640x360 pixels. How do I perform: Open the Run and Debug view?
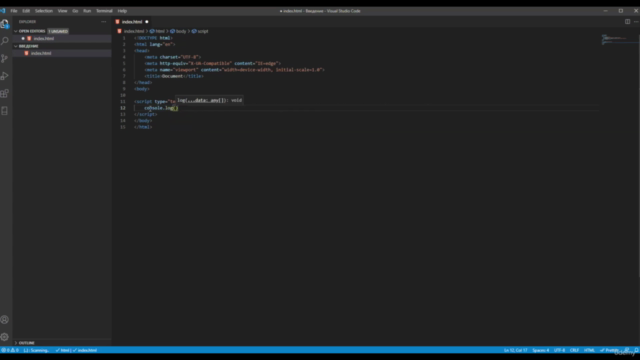pyautogui.click(x=5, y=76)
